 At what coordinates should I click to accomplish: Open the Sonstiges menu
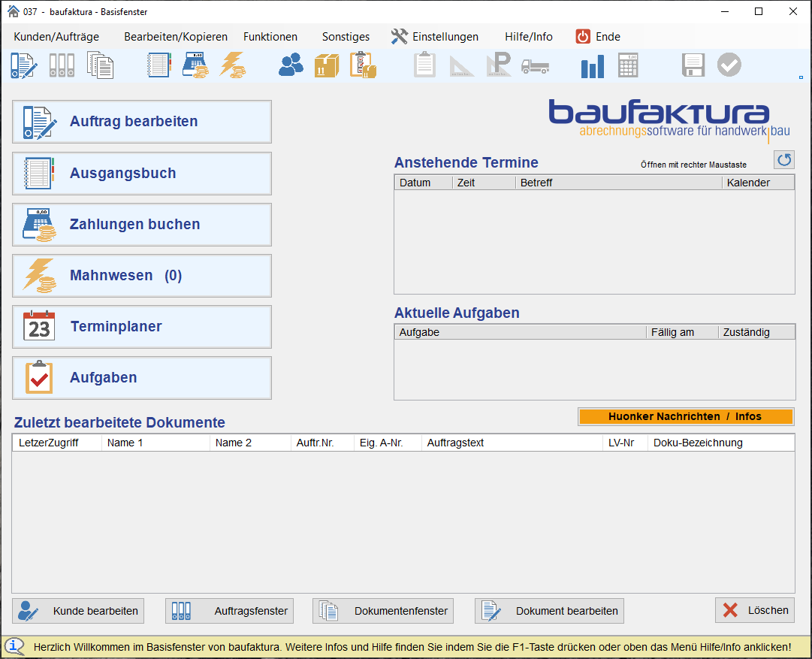346,37
